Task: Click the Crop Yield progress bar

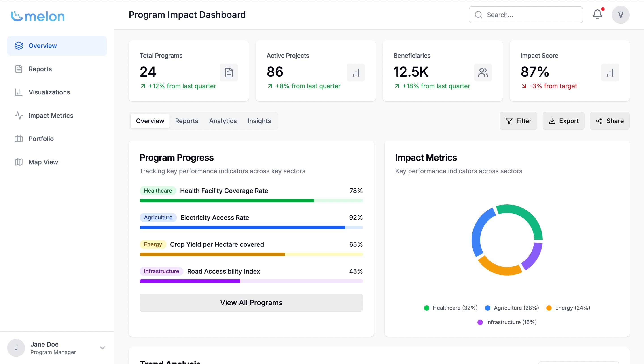Action: pos(251,254)
